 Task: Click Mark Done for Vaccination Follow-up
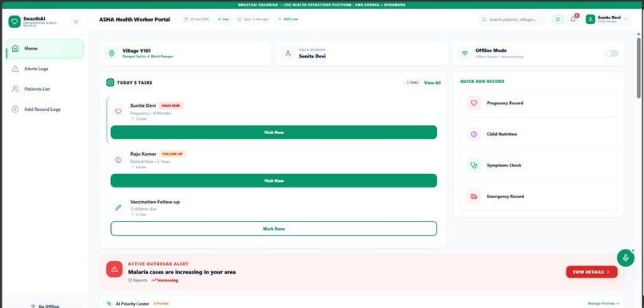coord(274,229)
